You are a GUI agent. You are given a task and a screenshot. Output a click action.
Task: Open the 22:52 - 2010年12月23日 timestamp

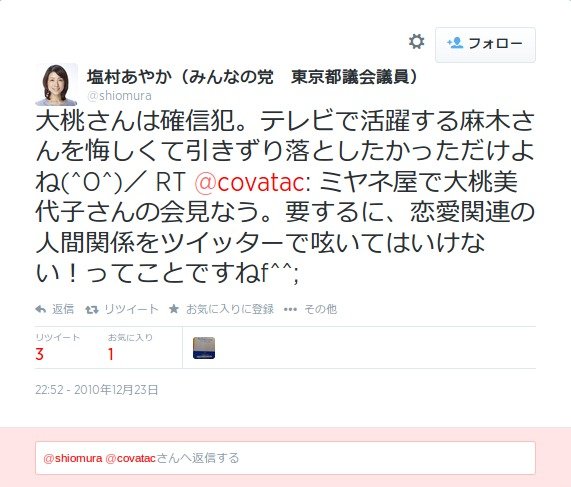[97, 390]
